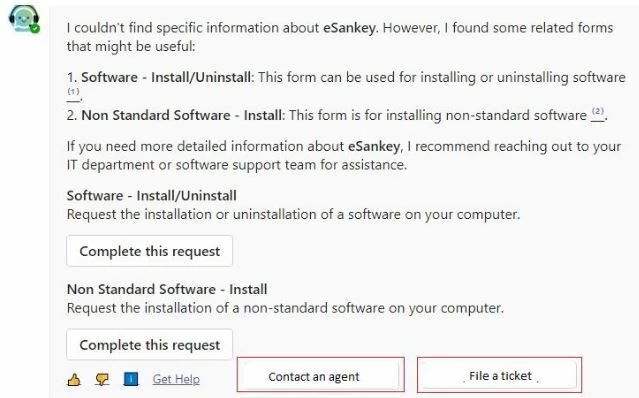Open citation footnote (2)
639x398 pixels.
(598, 113)
